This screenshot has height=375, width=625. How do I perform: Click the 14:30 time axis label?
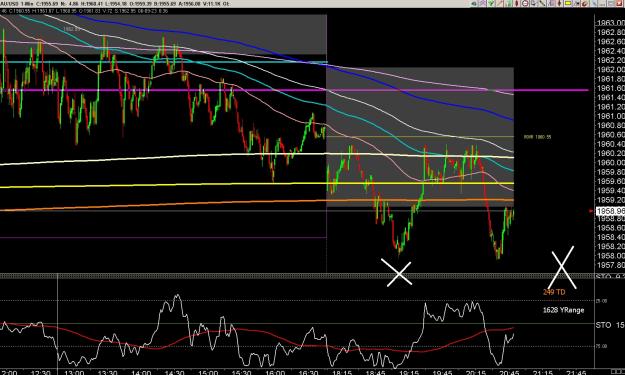click(x=174, y=372)
